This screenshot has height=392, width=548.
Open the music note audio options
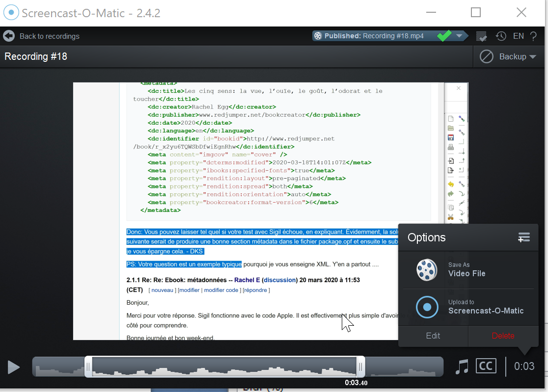(x=462, y=366)
